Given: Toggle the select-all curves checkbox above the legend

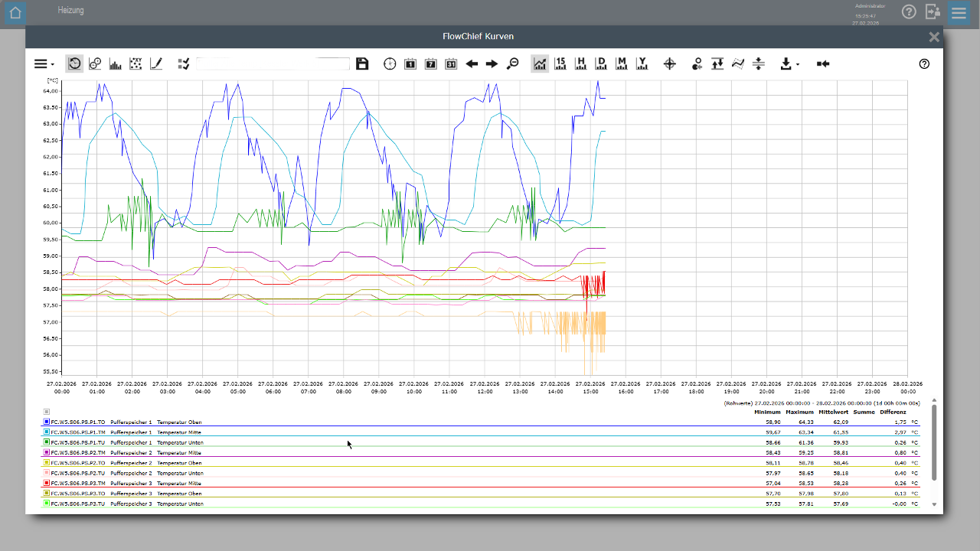Looking at the screenshot, I should tap(47, 412).
